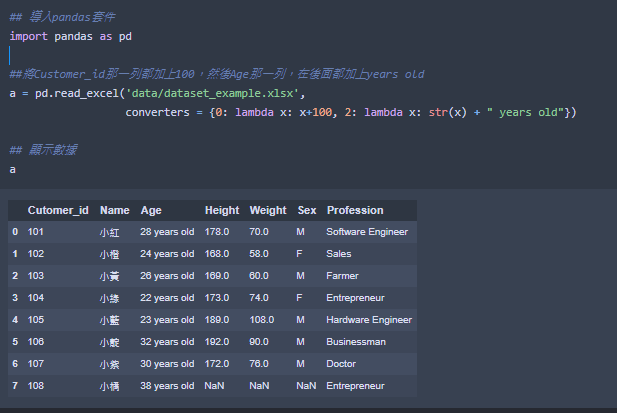Select the cell '24 years old'
Viewport: 617px width, 413px height.
[167, 254]
